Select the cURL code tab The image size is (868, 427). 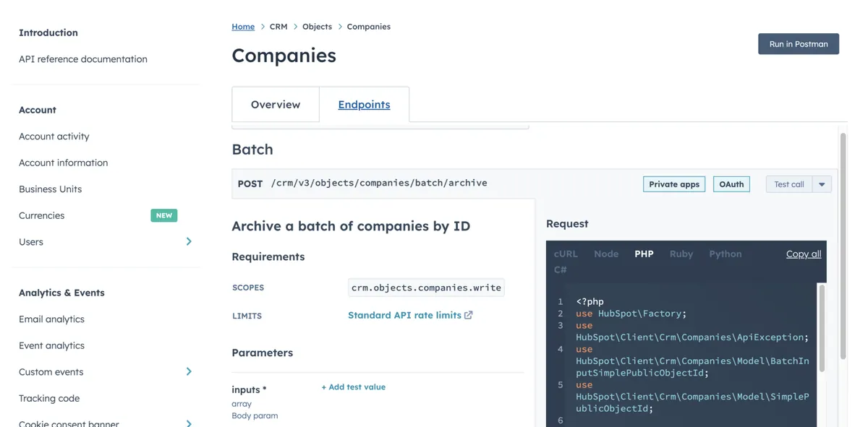[566, 254]
